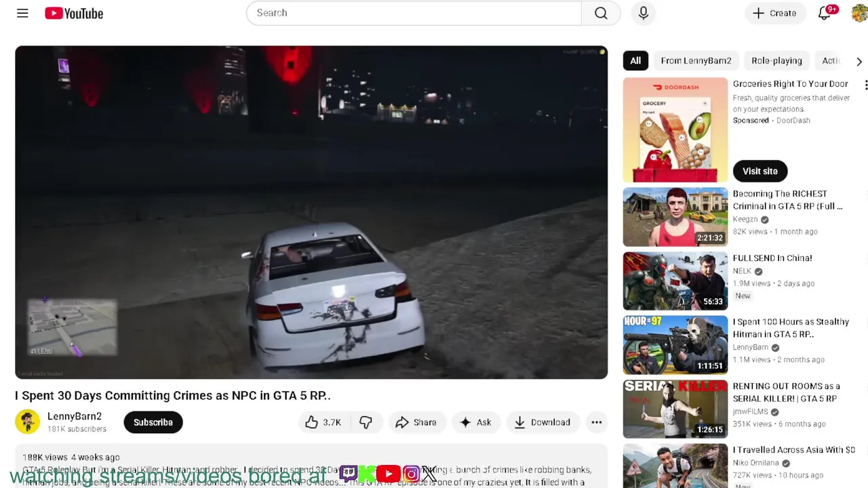Select the All filter chip
Viewport: 868px width, 488px height.
[635, 60]
